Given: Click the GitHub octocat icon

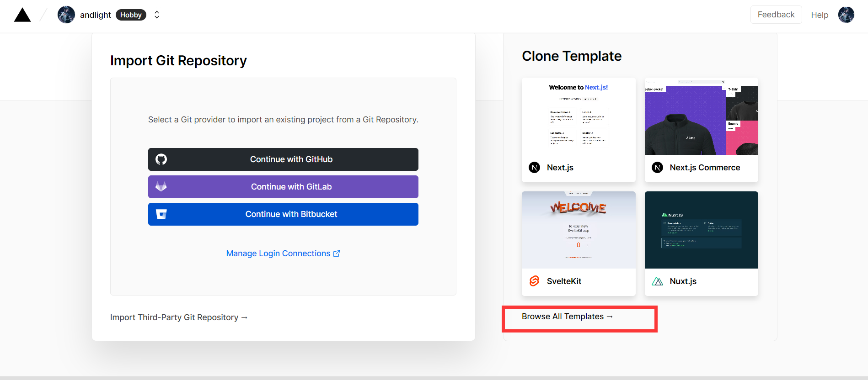Looking at the screenshot, I should [x=161, y=159].
